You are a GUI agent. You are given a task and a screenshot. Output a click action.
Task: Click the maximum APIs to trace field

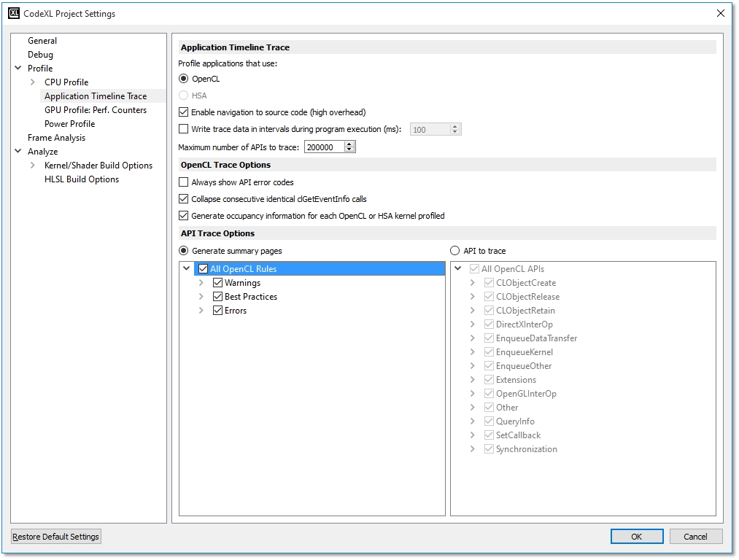[x=324, y=147]
